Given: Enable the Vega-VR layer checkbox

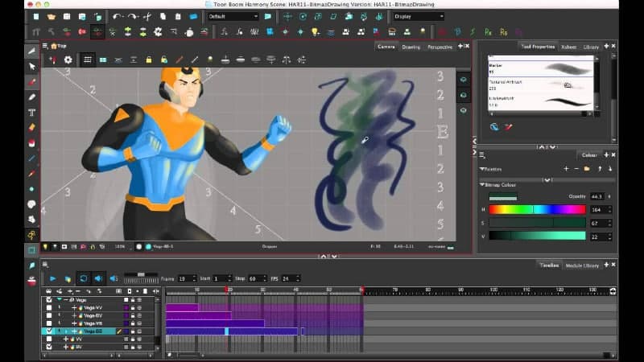Looking at the screenshot, I should 49,323.
